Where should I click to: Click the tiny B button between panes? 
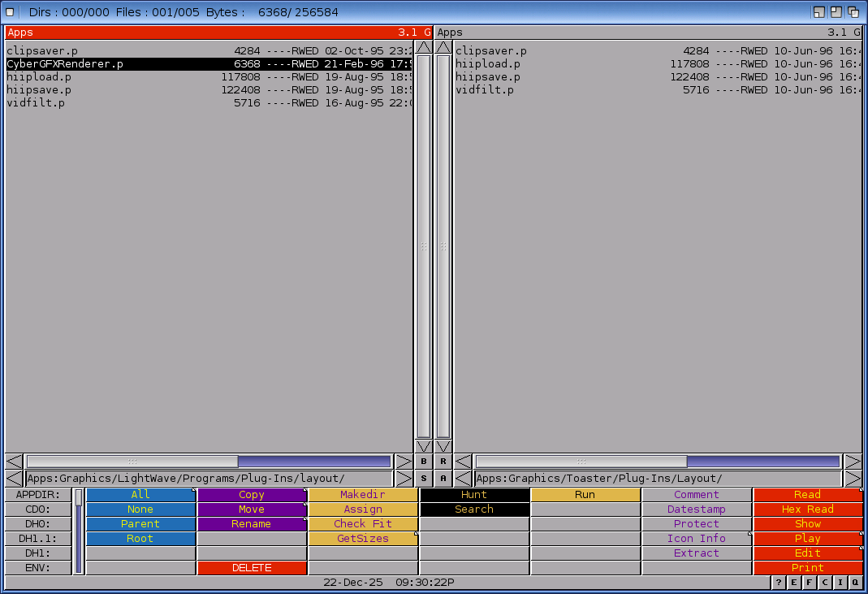[424, 462]
